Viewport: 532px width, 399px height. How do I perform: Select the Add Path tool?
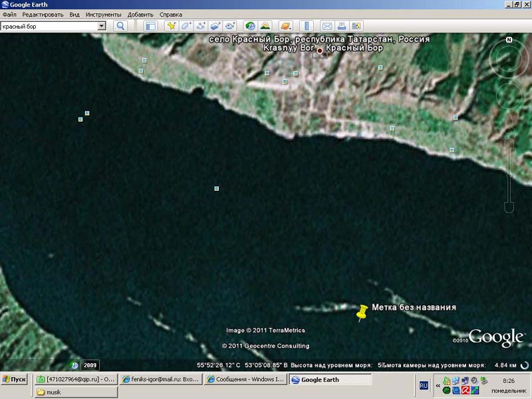tap(201, 26)
